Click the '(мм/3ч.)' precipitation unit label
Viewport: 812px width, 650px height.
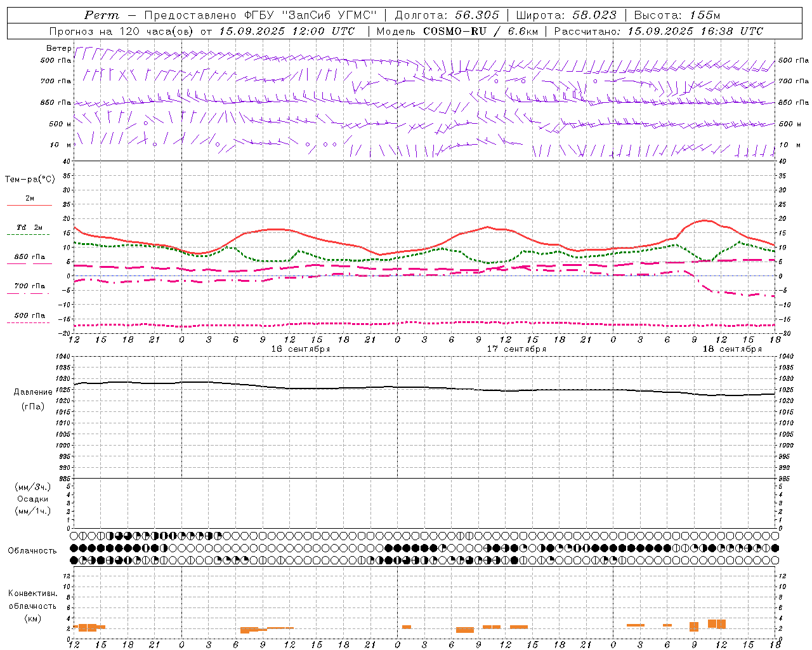pyautogui.click(x=33, y=487)
